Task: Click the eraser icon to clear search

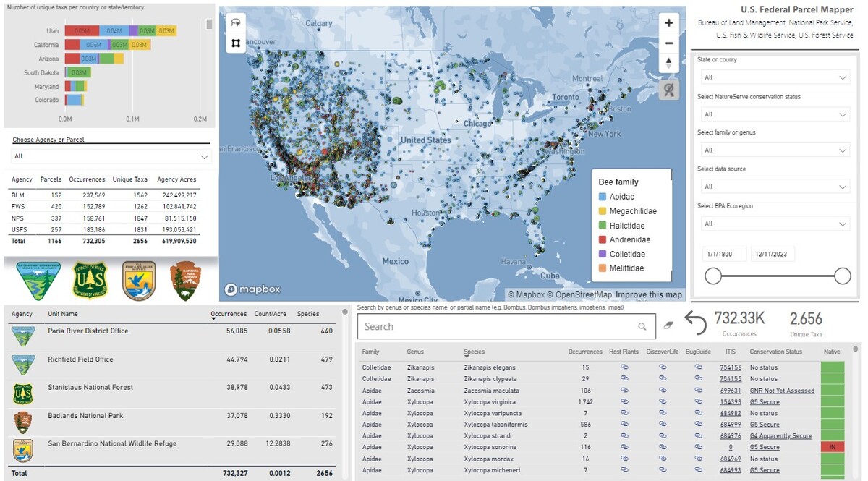Action: 668,326
